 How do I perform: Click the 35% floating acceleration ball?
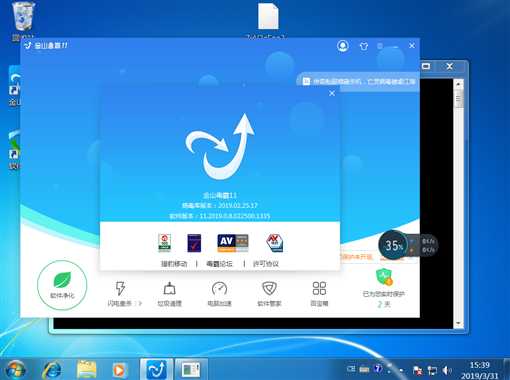pyautogui.click(x=393, y=246)
